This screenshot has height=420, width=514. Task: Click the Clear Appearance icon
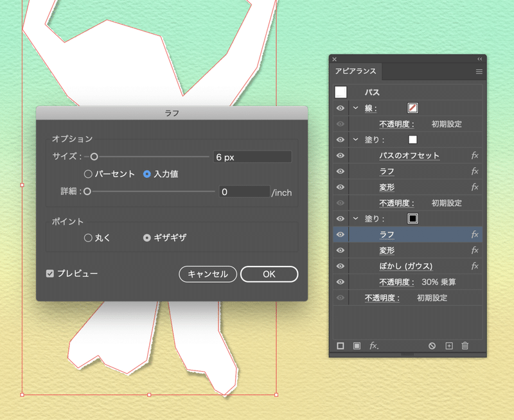432,346
